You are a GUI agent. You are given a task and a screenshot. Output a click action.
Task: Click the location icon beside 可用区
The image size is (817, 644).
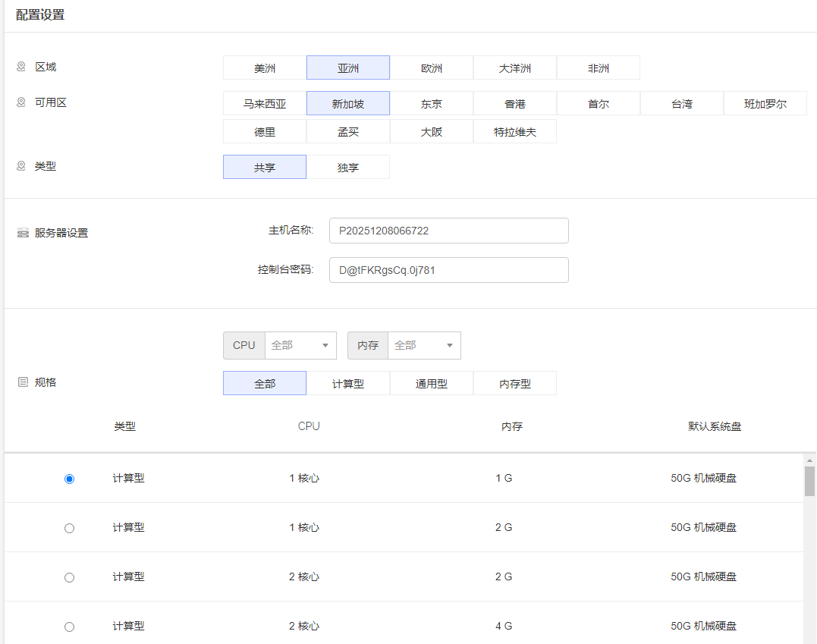(x=21, y=102)
